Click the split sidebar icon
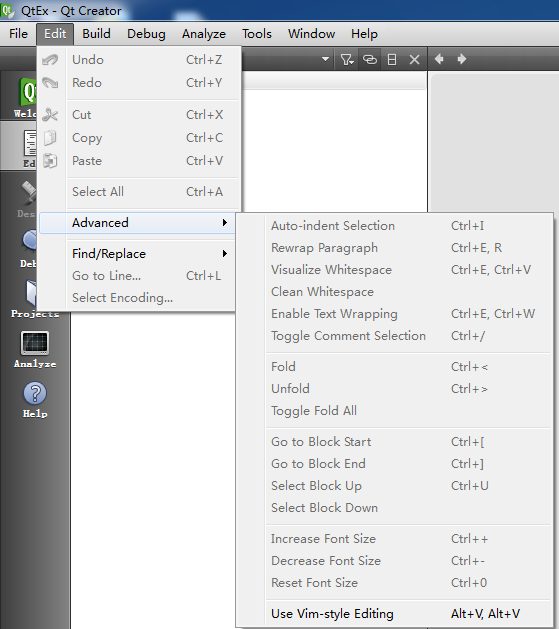Image resolution: width=559 pixels, height=629 pixels. 392,60
